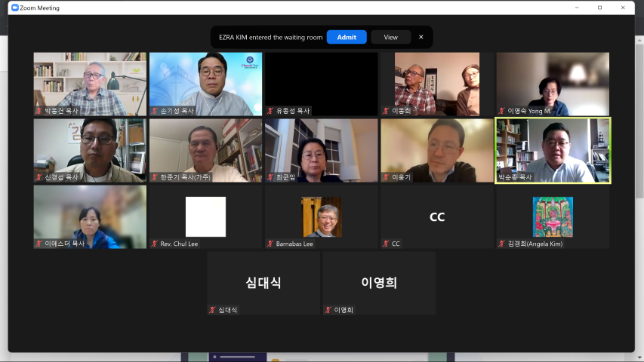Click the Zoom Meeting app icon in title bar
Viewport: 644px width, 362px height.
pyautogui.click(x=15, y=8)
